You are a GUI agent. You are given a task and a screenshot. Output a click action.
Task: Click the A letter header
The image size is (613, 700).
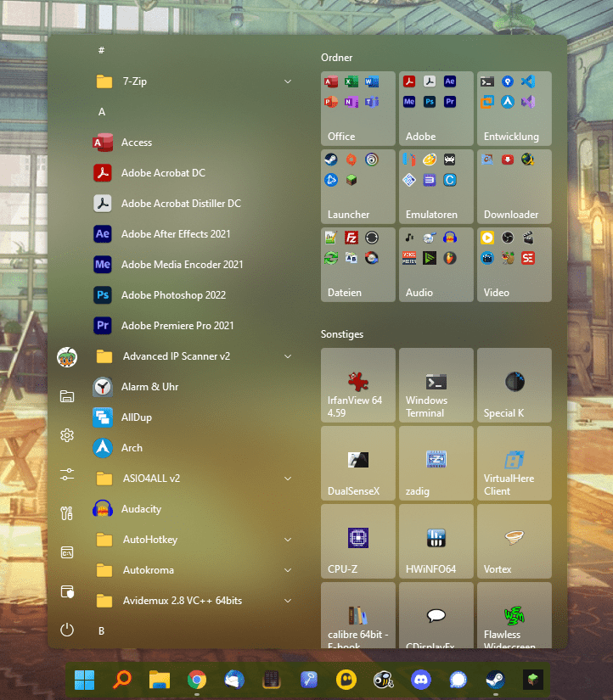coord(102,112)
